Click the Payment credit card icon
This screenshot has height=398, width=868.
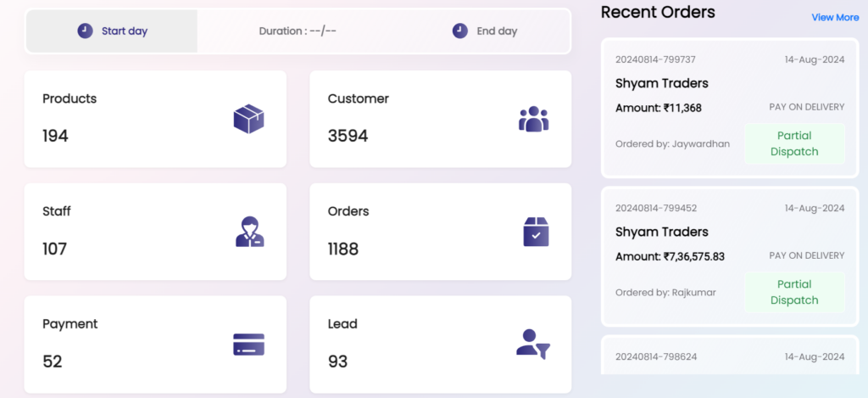[248, 345]
